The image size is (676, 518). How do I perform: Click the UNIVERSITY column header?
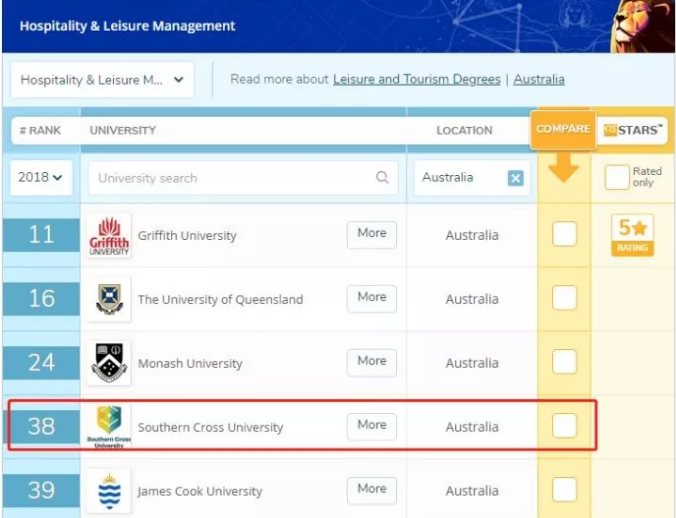(123, 130)
